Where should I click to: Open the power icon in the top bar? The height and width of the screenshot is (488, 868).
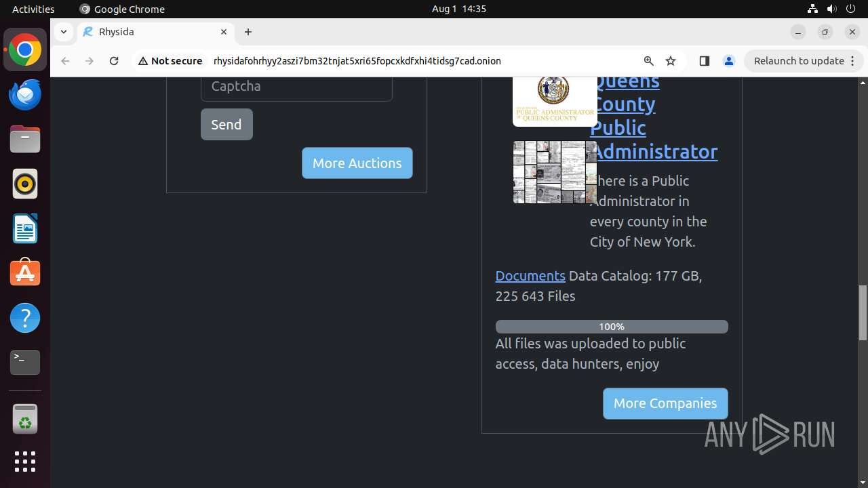tap(850, 9)
